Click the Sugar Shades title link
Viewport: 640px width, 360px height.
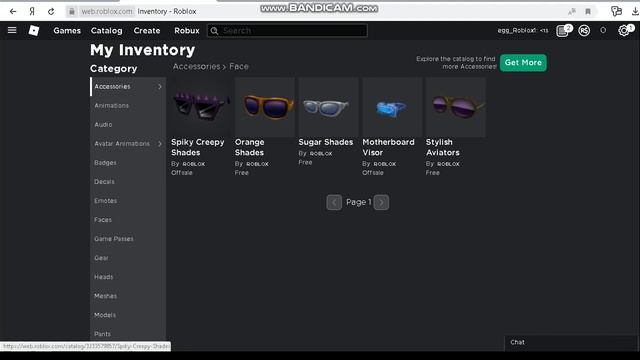326,142
